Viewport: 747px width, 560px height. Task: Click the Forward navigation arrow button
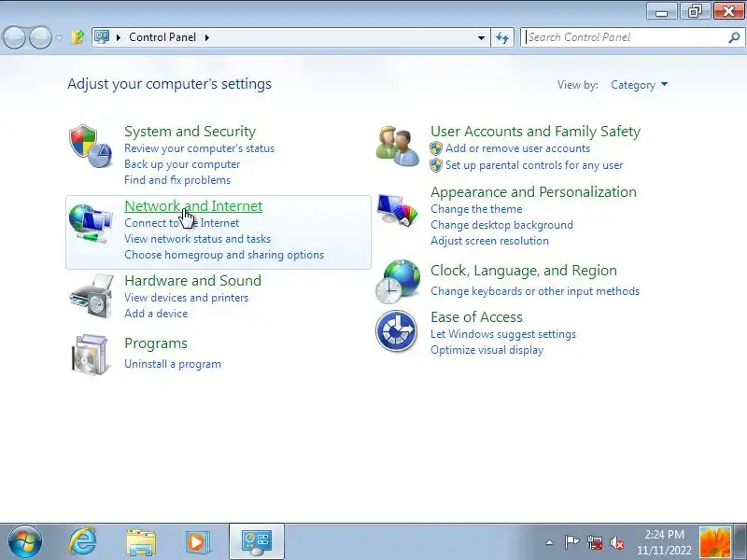point(40,37)
